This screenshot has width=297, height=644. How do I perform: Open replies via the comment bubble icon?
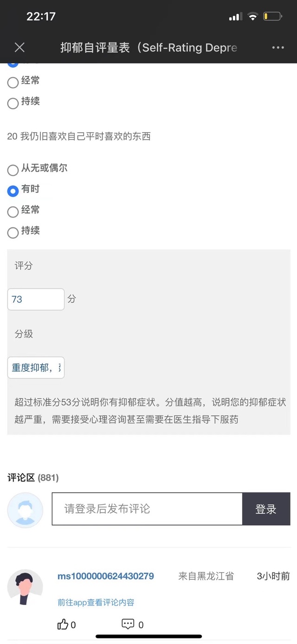[128, 625]
